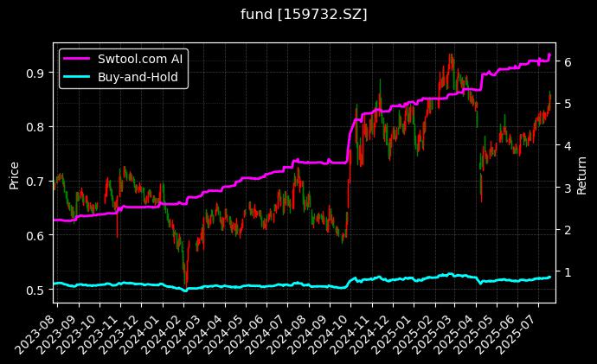Click the Return axis label

pyautogui.click(x=581, y=172)
